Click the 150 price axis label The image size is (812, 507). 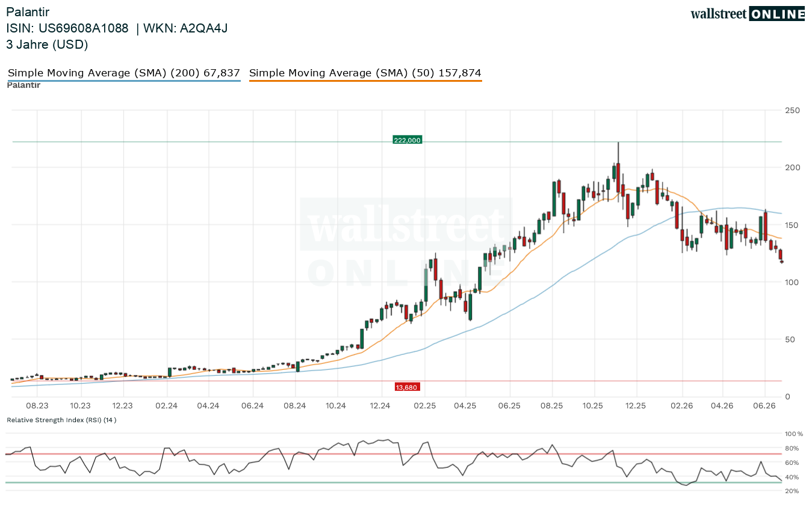click(792, 225)
